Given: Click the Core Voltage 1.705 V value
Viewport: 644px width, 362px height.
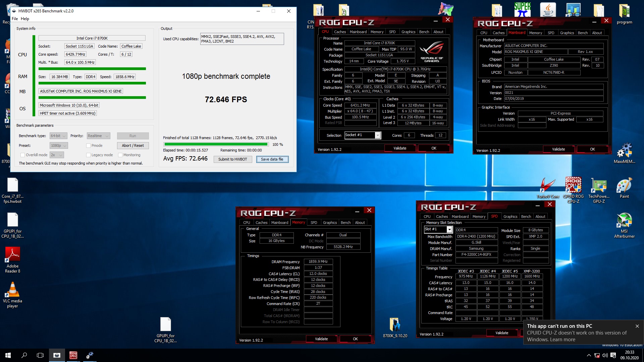Looking at the screenshot, I should click(x=402, y=61).
